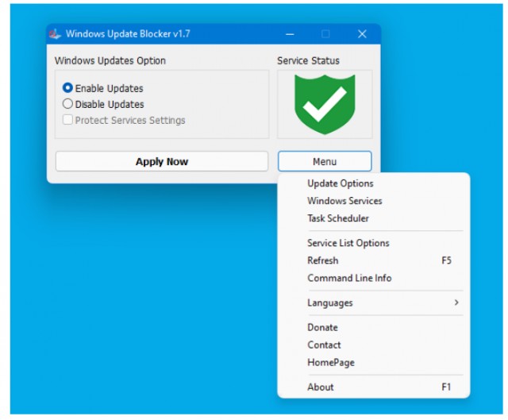Visit HomePage from the menu
The width and height of the screenshot is (508, 420).
pyautogui.click(x=331, y=362)
